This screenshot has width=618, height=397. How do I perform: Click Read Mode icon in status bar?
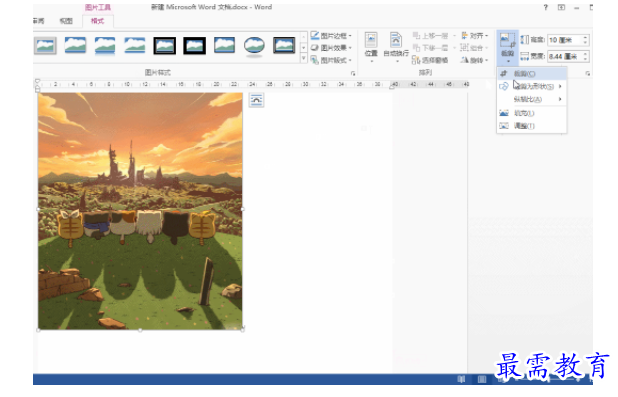(461, 379)
